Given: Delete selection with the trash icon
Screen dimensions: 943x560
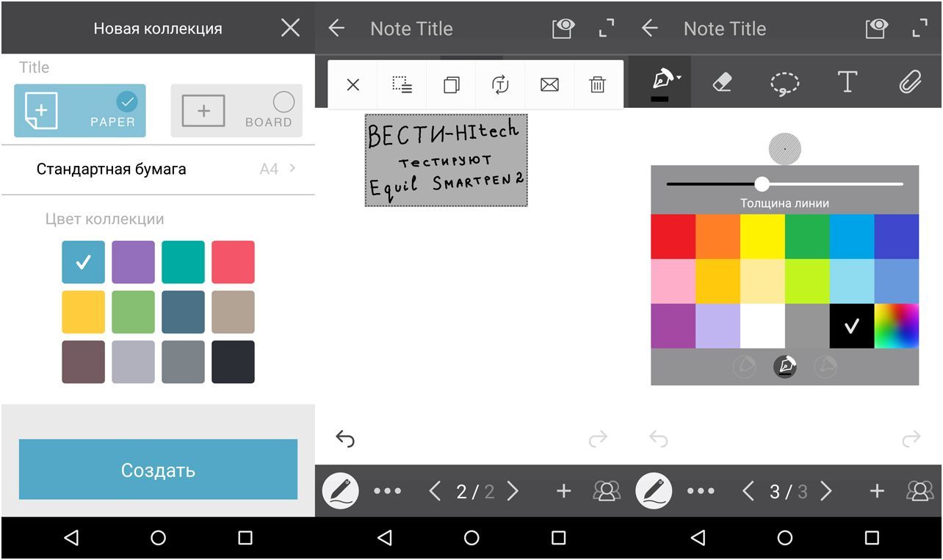Looking at the screenshot, I should (x=598, y=85).
